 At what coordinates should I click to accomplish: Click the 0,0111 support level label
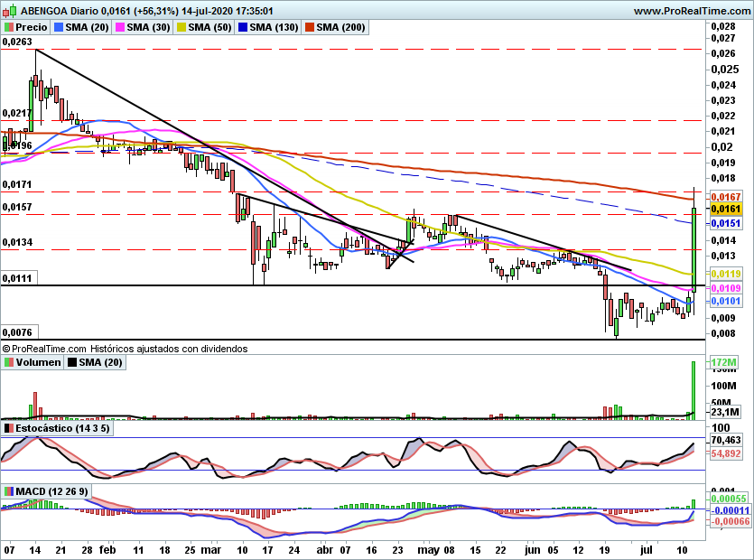17,278
